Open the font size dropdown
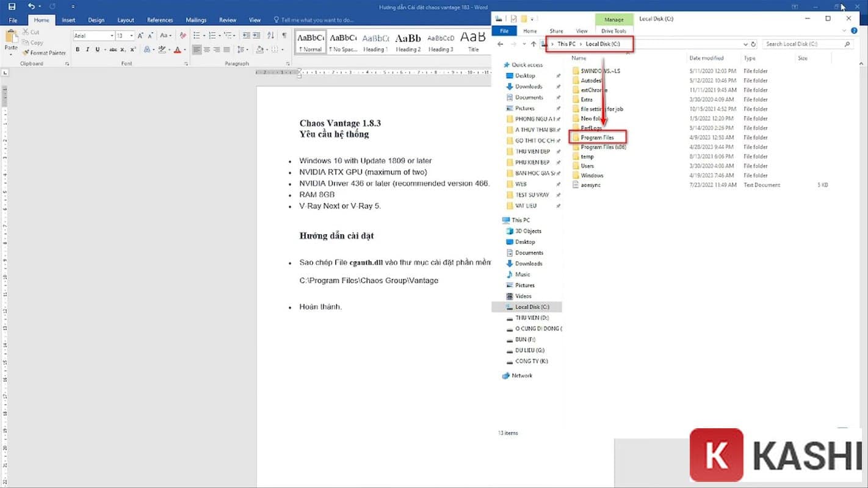Image resolution: width=868 pixels, height=488 pixels. point(131,36)
